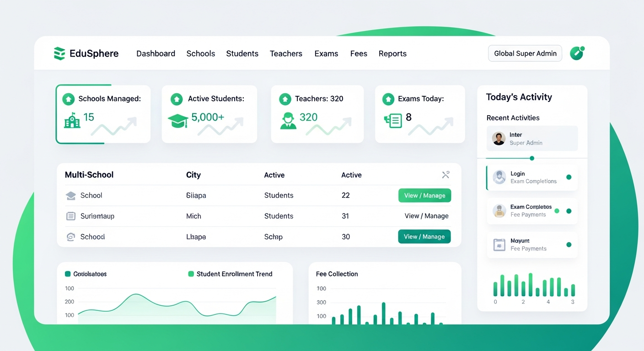Open the green pencil edit profile icon
Image resolution: width=644 pixels, height=351 pixels.
coord(577,53)
